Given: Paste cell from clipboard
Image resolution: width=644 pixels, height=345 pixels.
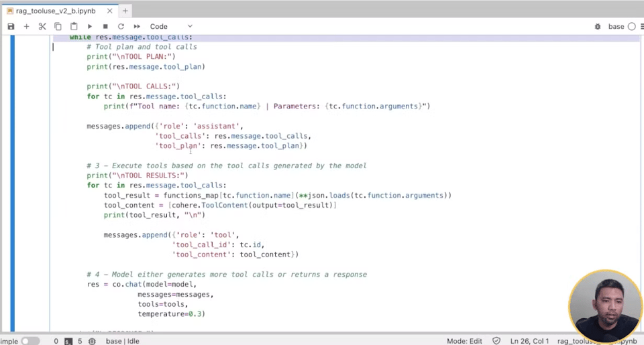Looking at the screenshot, I should tap(74, 27).
